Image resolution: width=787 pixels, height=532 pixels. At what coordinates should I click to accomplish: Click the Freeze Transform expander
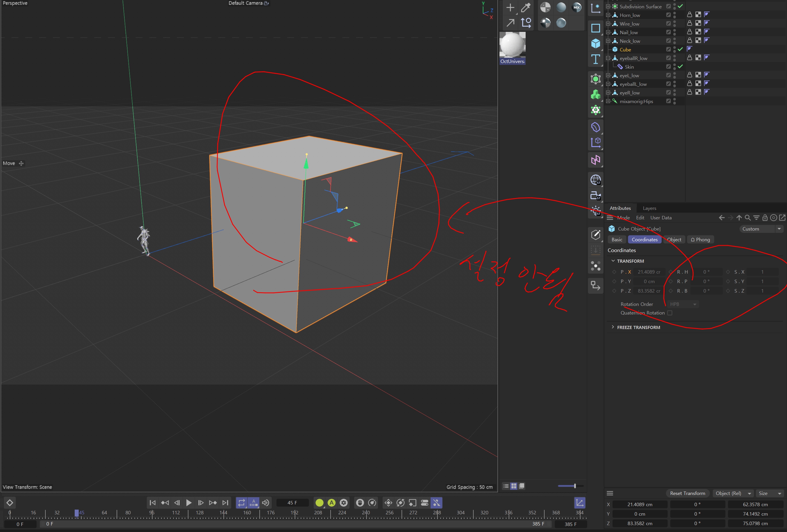(x=613, y=327)
